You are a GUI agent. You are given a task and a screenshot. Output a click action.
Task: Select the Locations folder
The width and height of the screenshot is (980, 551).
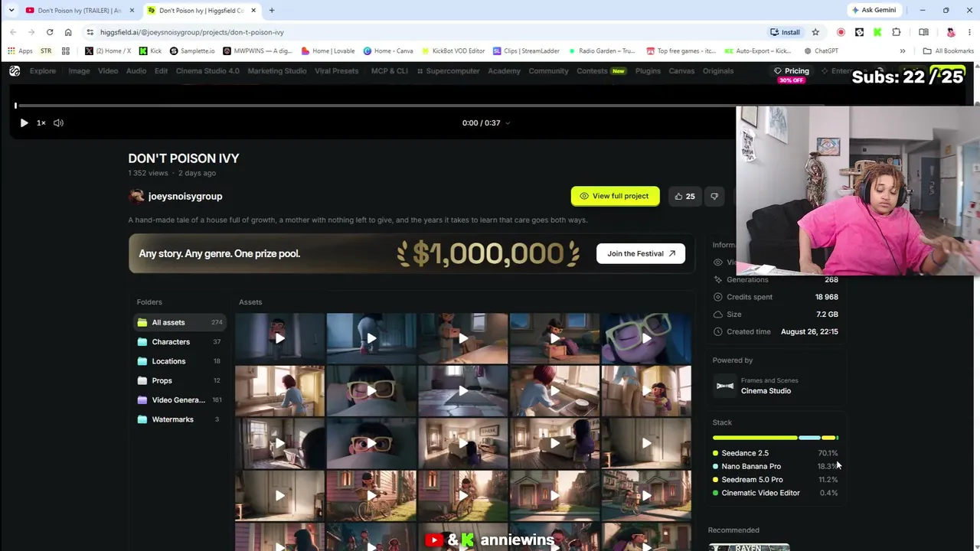[180, 361]
